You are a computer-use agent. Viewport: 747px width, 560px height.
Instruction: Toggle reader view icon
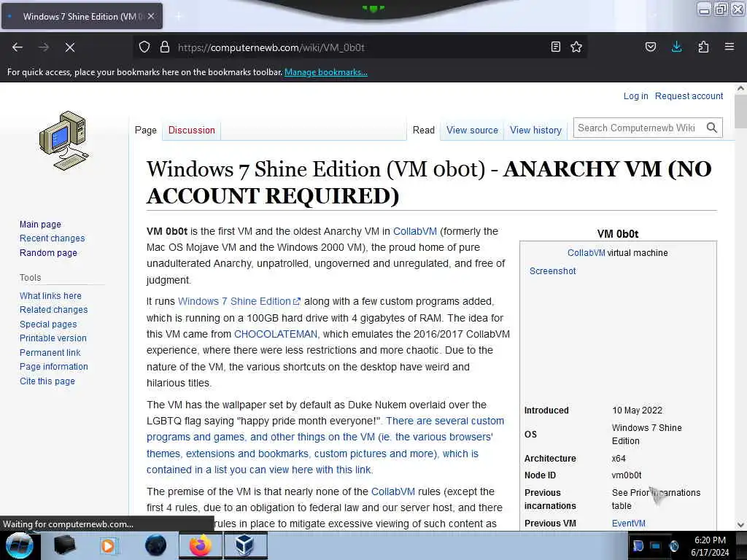click(x=555, y=47)
